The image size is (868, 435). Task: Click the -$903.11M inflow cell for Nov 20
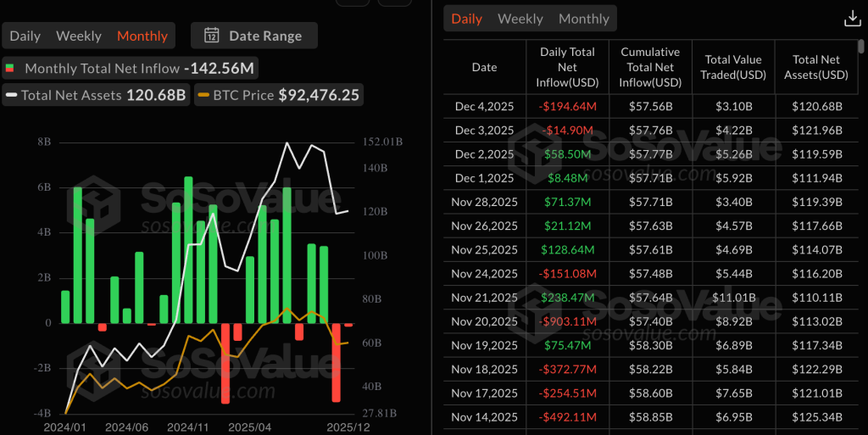click(567, 321)
